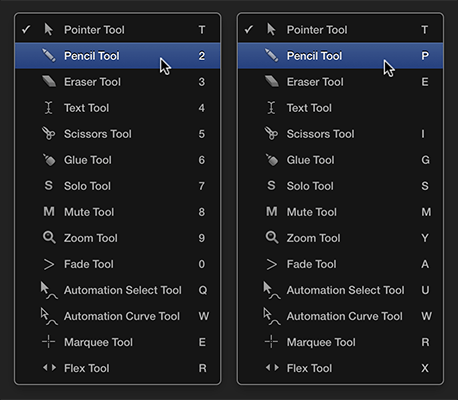Pick the Flex tool icon in right menu
Screen dimensions: 458x400
pos(272,368)
